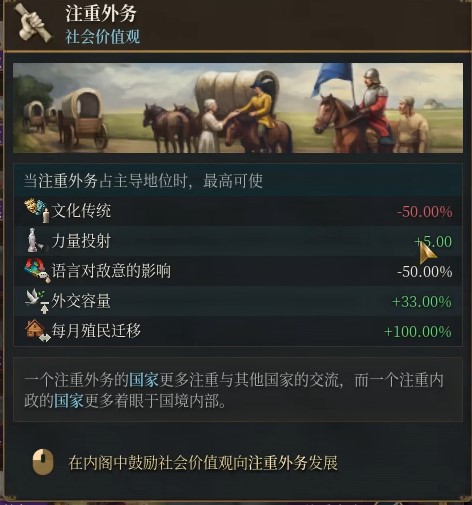This screenshot has width=472, height=505.
Task: Click the +100.00% 每月殖民迁移 value
Action: pos(418,332)
